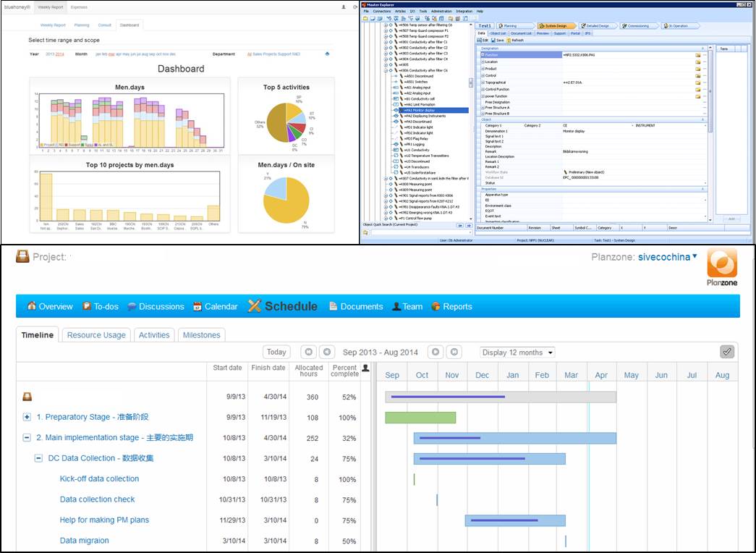Click the Edit icon on the Data tab
Image resolution: width=756 pixels, height=553 pixels.
coord(480,40)
